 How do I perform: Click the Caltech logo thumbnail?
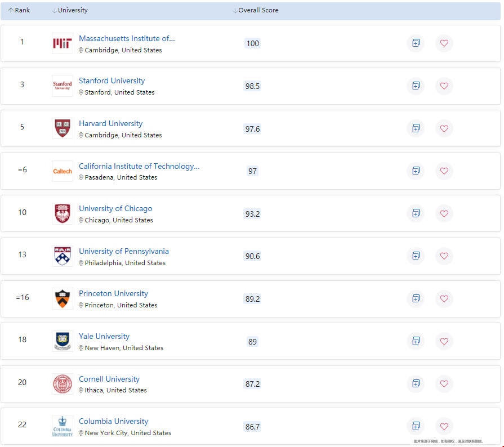62,171
